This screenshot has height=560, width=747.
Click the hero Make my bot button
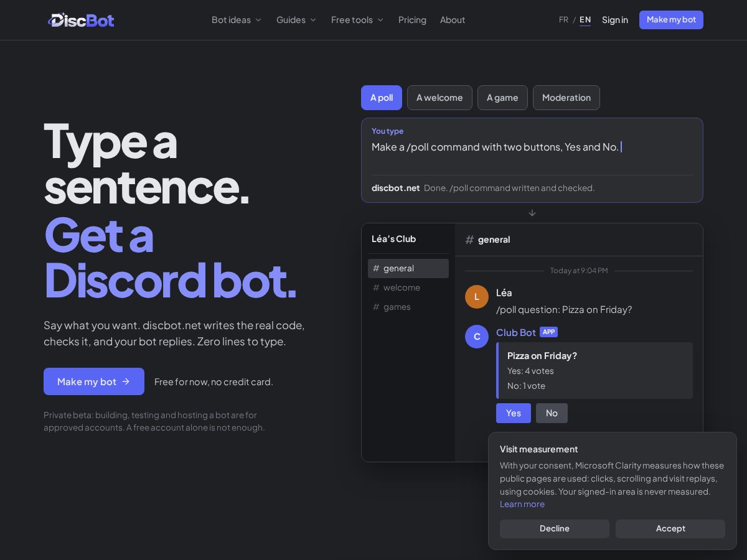point(94,381)
